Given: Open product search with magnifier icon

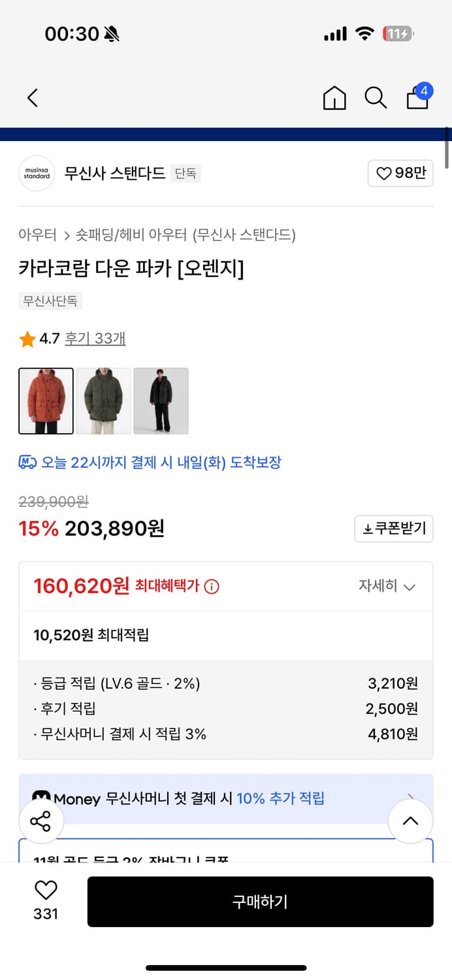Looking at the screenshot, I should (x=376, y=98).
